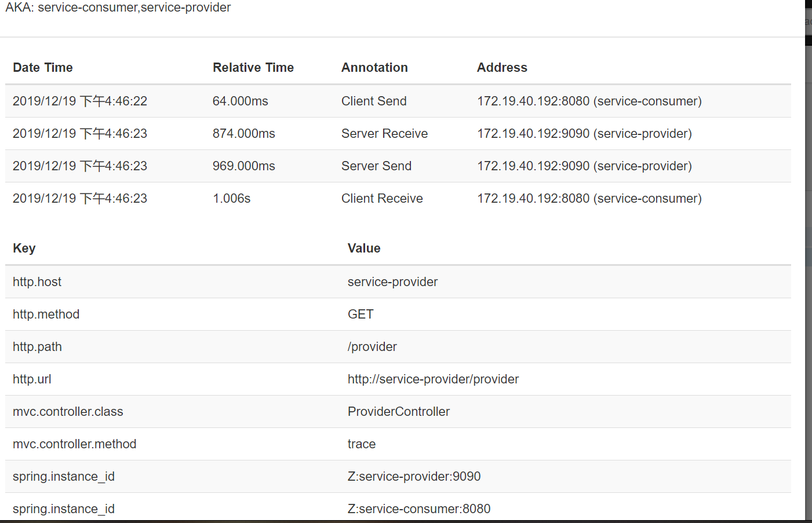Select the Server Receive annotation row
Viewport: 812px width, 523px height.
[398, 134]
